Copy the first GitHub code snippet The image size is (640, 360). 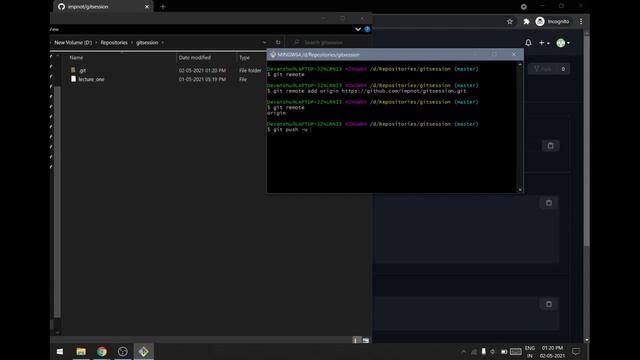pyautogui.click(x=550, y=146)
